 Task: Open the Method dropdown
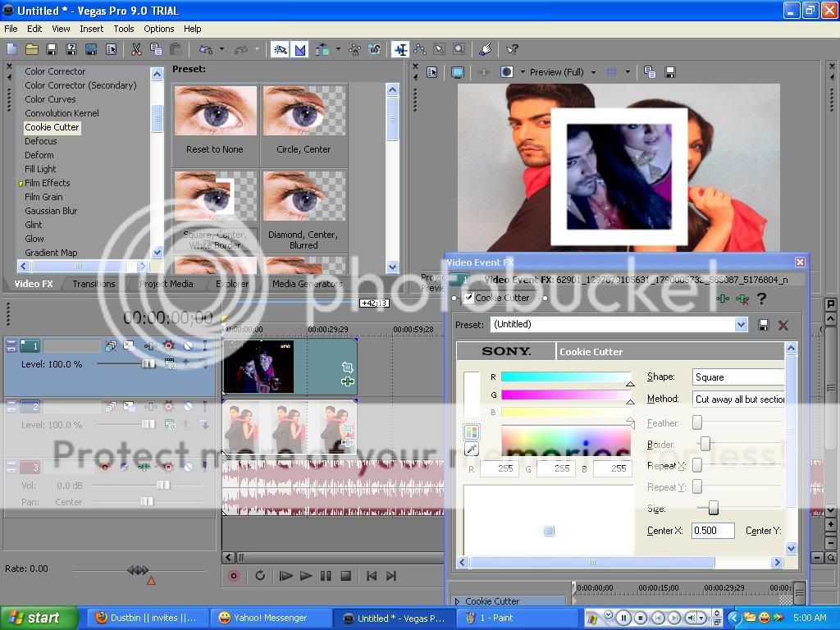[738, 399]
